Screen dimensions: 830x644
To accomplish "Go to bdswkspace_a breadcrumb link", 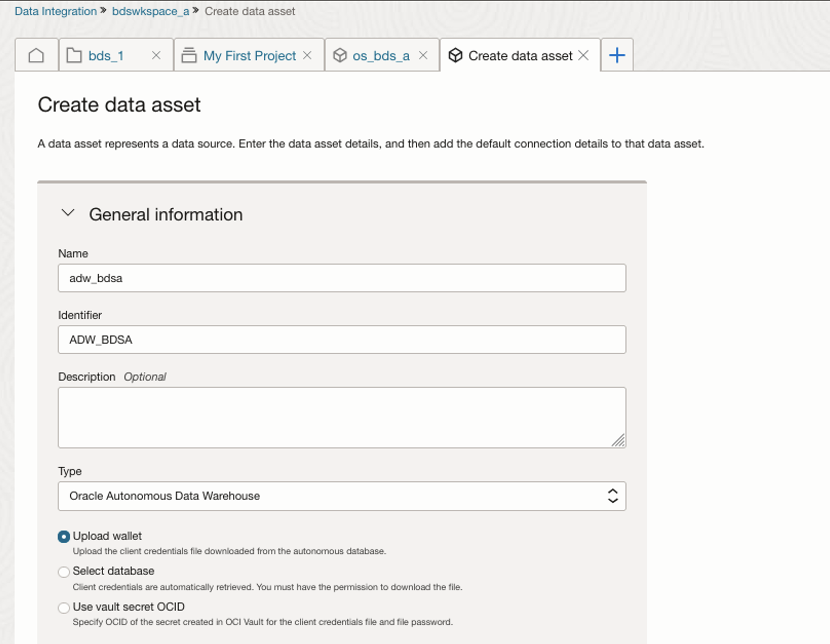I will pyautogui.click(x=150, y=11).
